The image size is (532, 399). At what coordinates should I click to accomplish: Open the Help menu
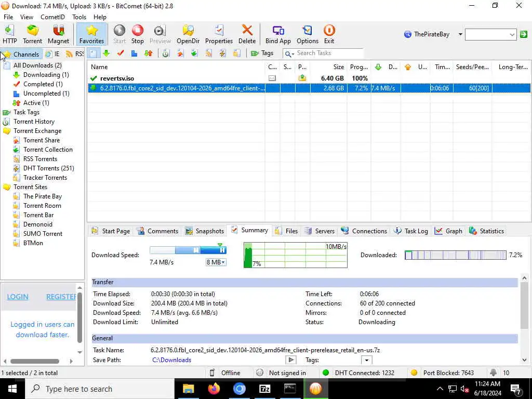(100, 17)
